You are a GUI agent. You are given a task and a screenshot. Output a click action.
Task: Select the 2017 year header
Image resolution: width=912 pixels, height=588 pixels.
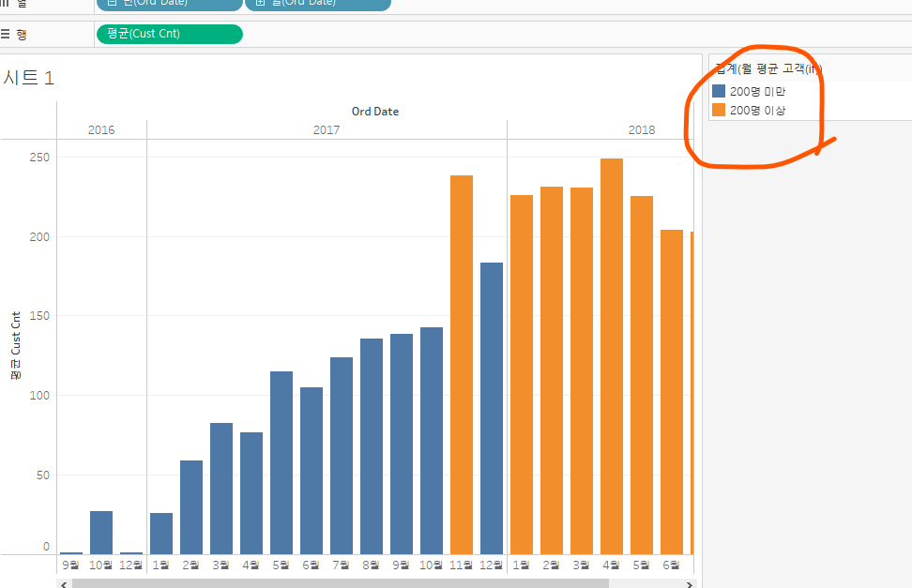pyautogui.click(x=327, y=129)
